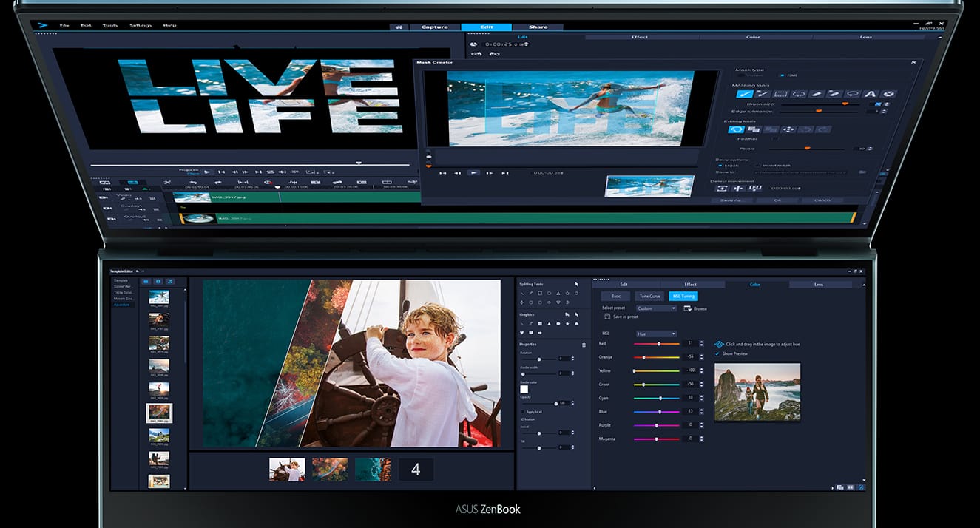Screen dimensions: 980x528
Task: Select the star shape in Graphics
Action: tap(567, 324)
